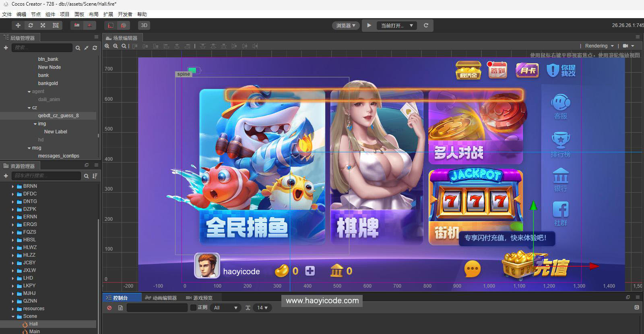Select the qebdt_cz_guess_8 node

click(x=58, y=116)
